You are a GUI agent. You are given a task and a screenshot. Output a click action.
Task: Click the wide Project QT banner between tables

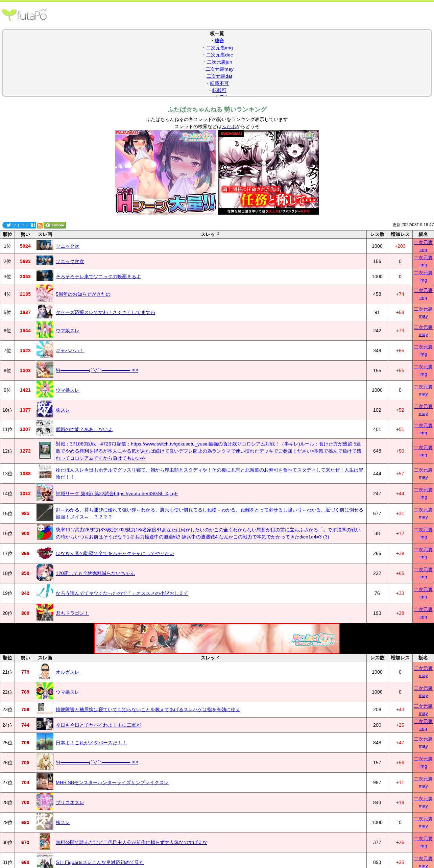coord(217,638)
